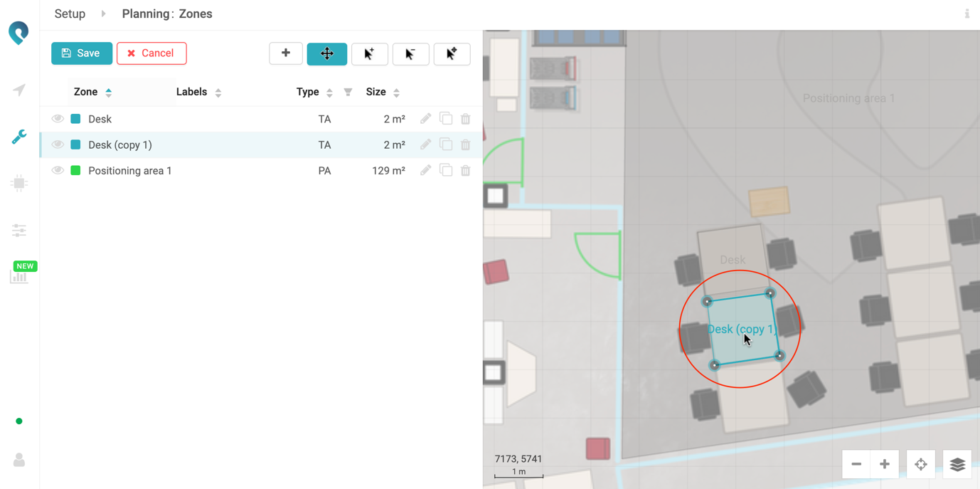Select the remove vertex cursor tool
Viewport: 980px width, 489px height.
coord(410,54)
